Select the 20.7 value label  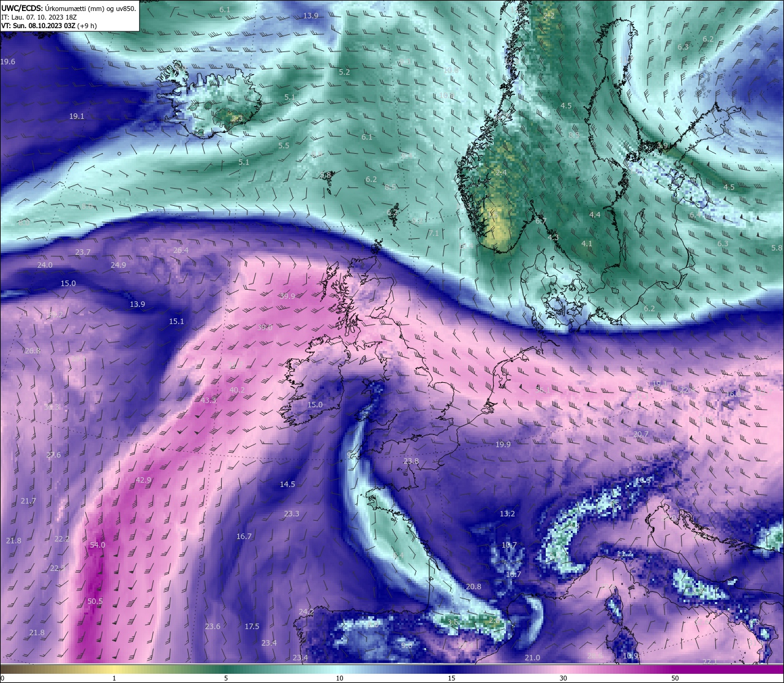[x=641, y=434]
